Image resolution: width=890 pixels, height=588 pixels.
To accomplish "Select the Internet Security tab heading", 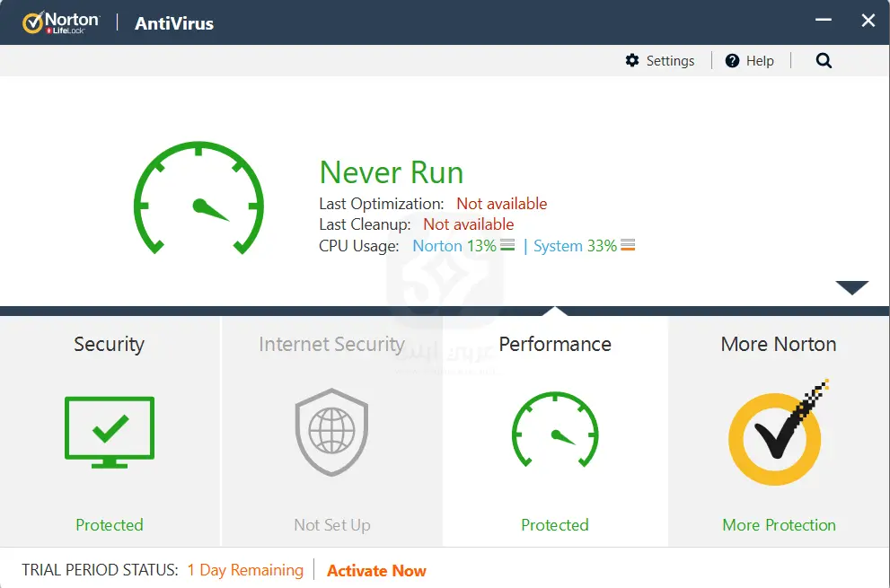I will point(331,345).
